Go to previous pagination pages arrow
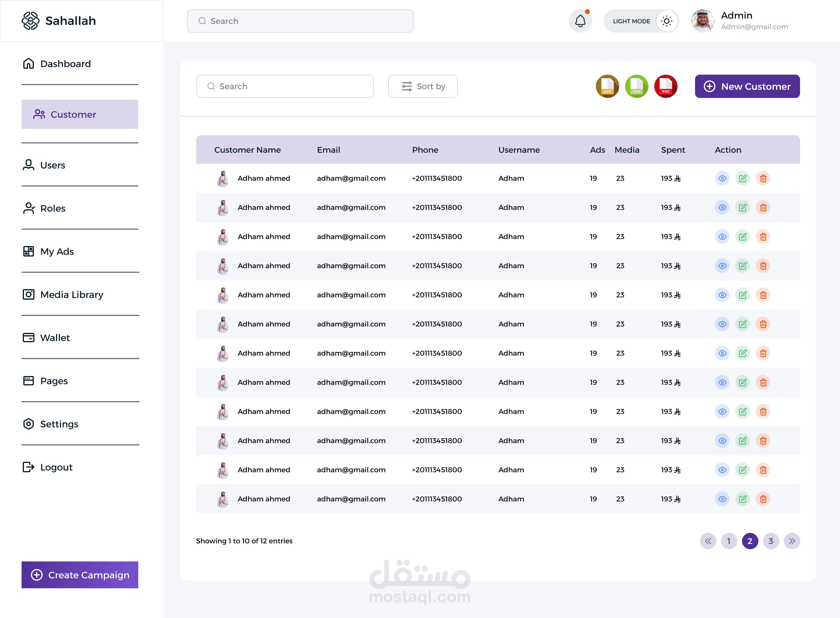This screenshot has height=618, width=840. [x=708, y=541]
